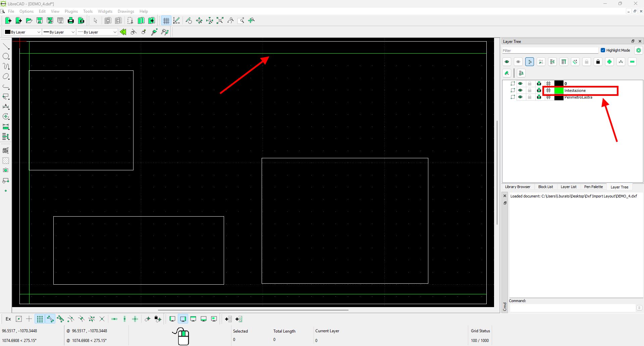Open the line type By Layer dropdown
Screen dimensions: 644x346
(97, 32)
